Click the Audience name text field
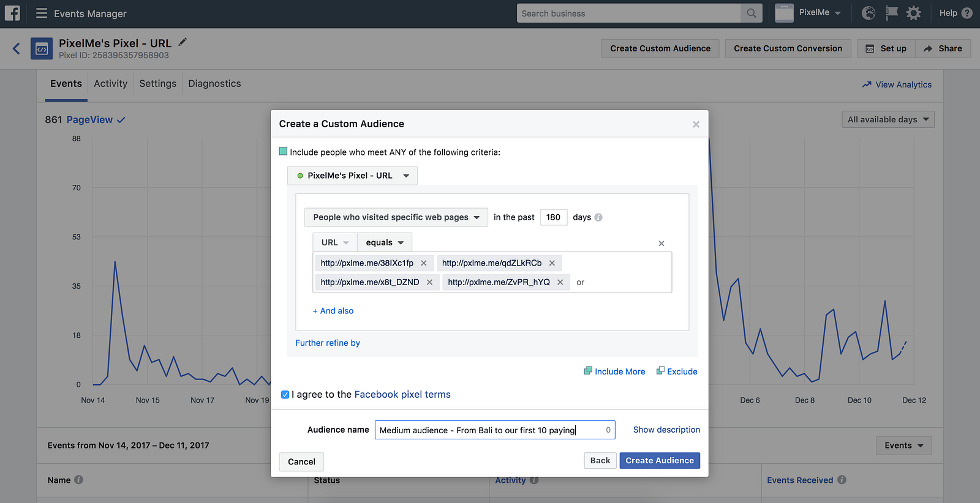This screenshot has width=980, height=503. coord(495,430)
